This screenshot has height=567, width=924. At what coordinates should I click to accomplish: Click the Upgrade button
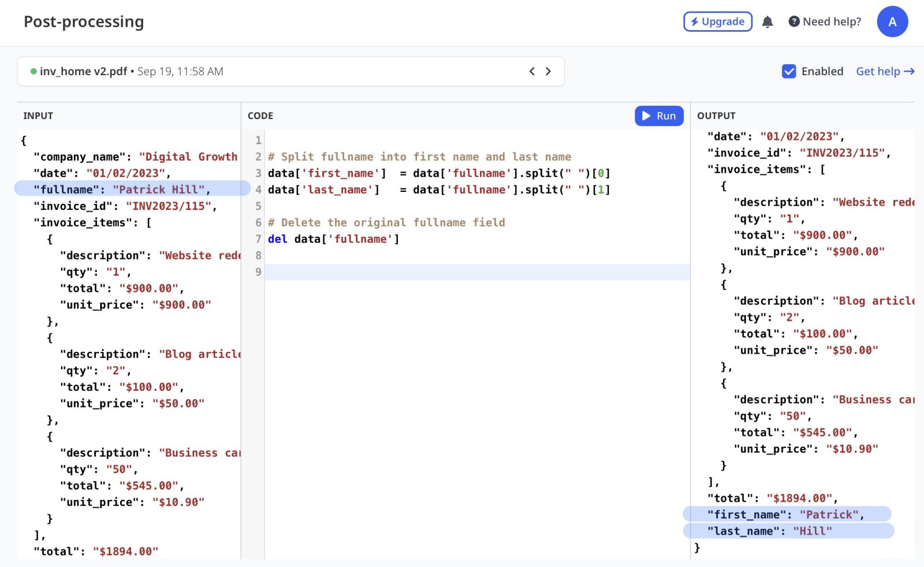[718, 21]
